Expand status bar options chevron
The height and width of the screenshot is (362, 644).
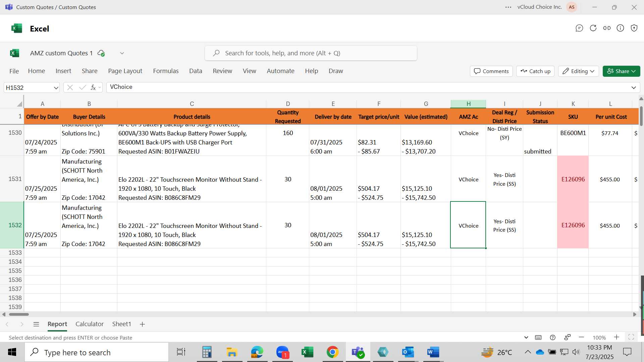pos(526,337)
